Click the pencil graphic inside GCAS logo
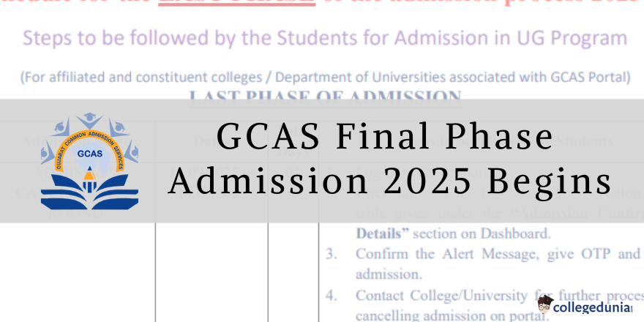Viewport: 644px width, 322px height. click(89, 181)
